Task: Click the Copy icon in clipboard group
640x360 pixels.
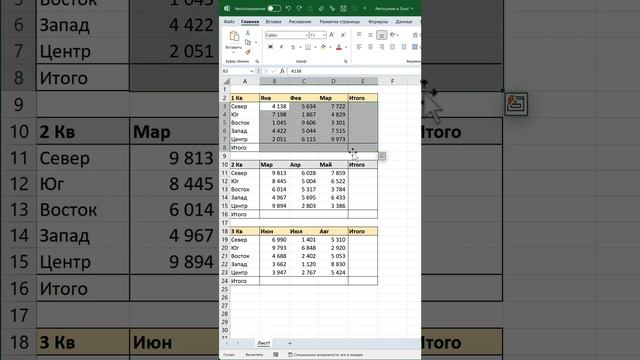Action: pyautogui.click(x=248, y=42)
